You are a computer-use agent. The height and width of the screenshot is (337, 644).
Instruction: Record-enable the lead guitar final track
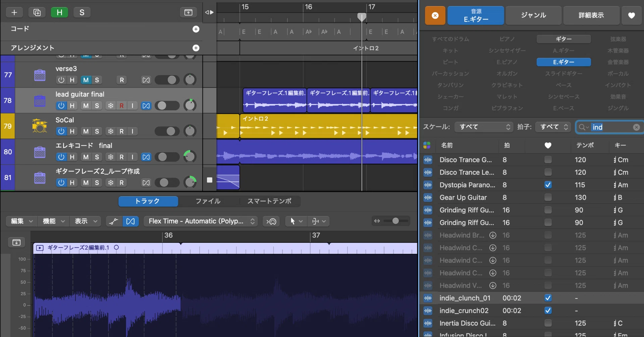coord(121,106)
